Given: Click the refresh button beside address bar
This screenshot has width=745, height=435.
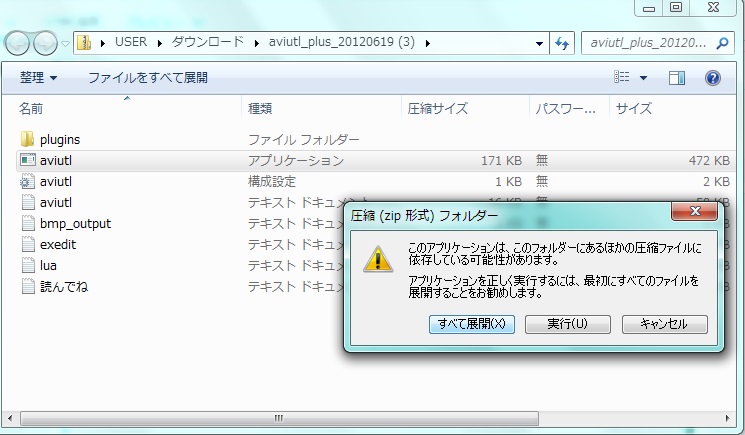Looking at the screenshot, I should click(562, 43).
